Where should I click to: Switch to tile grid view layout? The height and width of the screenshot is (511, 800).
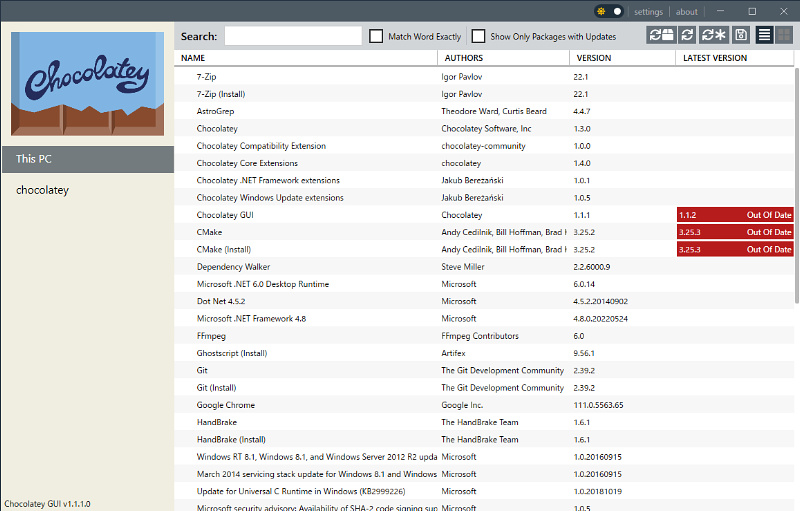click(x=784, y=35)
